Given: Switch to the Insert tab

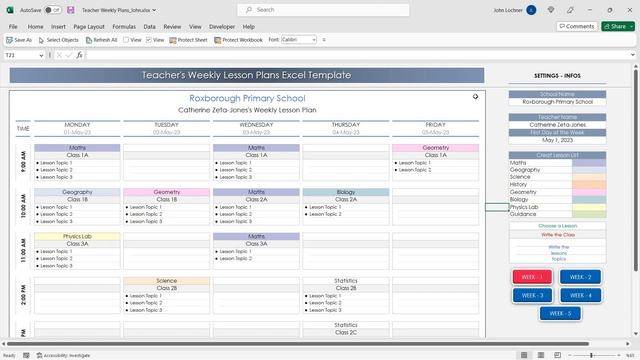Looking at the screenshot, I should (58, 27).
